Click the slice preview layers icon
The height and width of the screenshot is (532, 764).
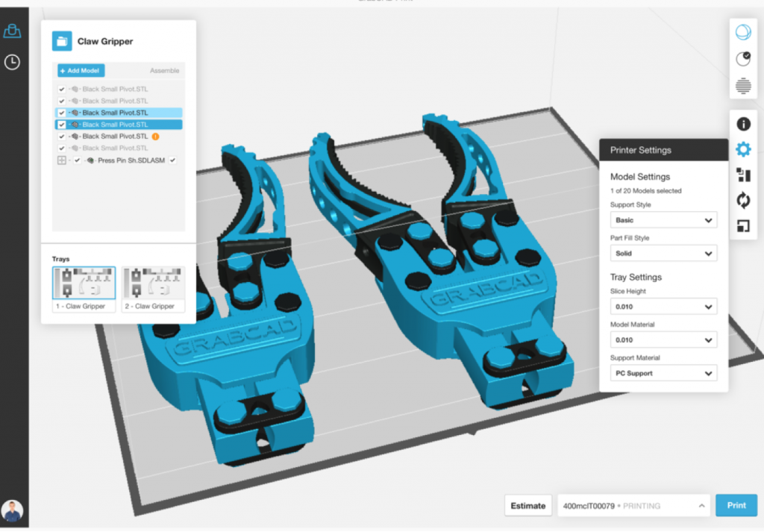pyautogui.click(x=744, y=86)
